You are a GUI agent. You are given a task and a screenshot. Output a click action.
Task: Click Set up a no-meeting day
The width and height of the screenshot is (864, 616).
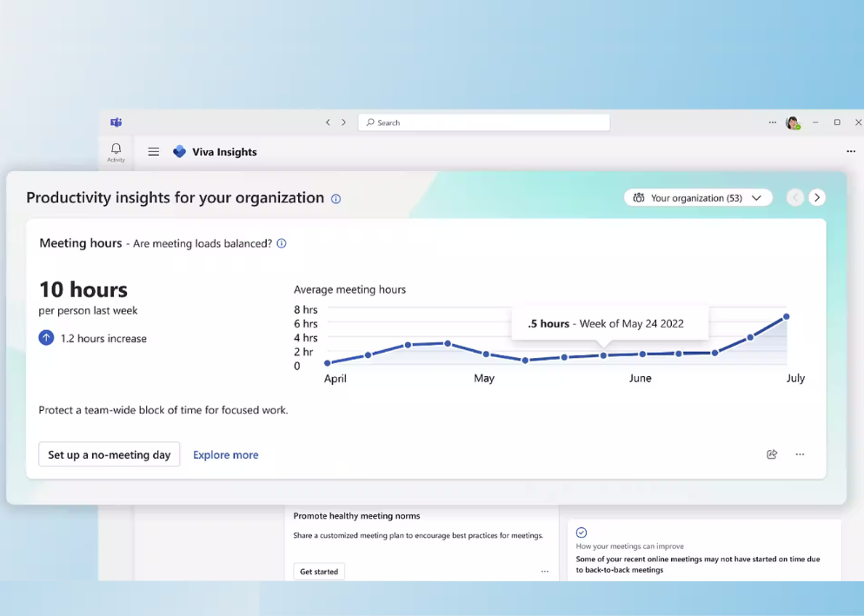tap(110, 454)
